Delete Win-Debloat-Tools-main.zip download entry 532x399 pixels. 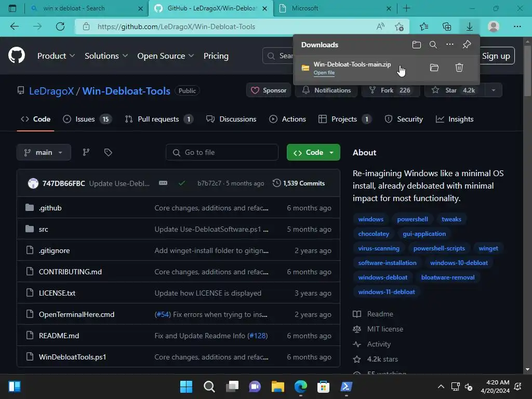click(x=459, y=68)
